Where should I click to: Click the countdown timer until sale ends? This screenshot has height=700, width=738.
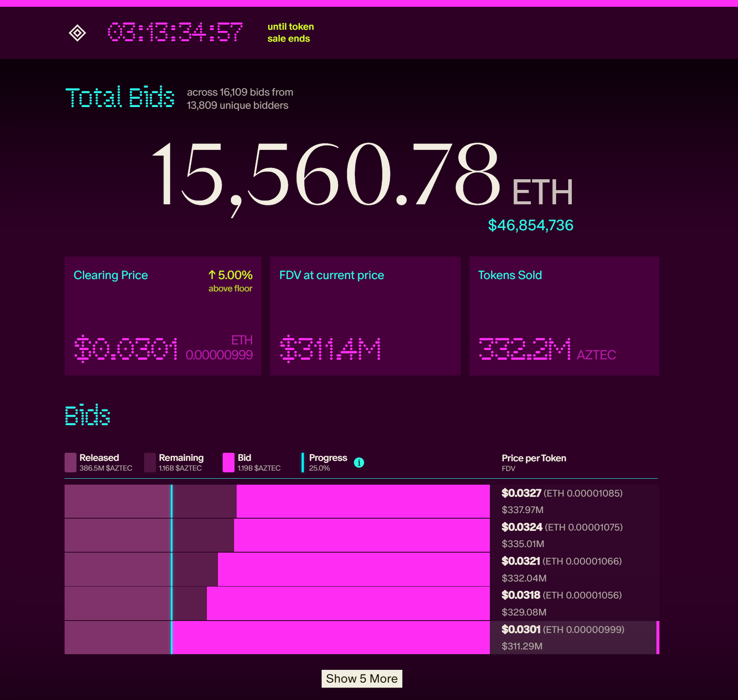175,33
